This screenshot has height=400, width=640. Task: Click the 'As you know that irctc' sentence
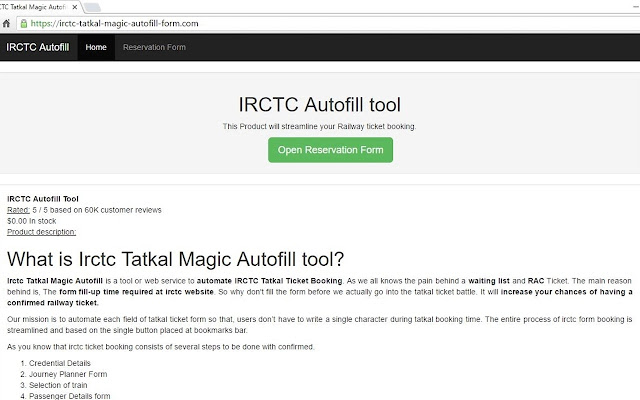coord(161,347)
